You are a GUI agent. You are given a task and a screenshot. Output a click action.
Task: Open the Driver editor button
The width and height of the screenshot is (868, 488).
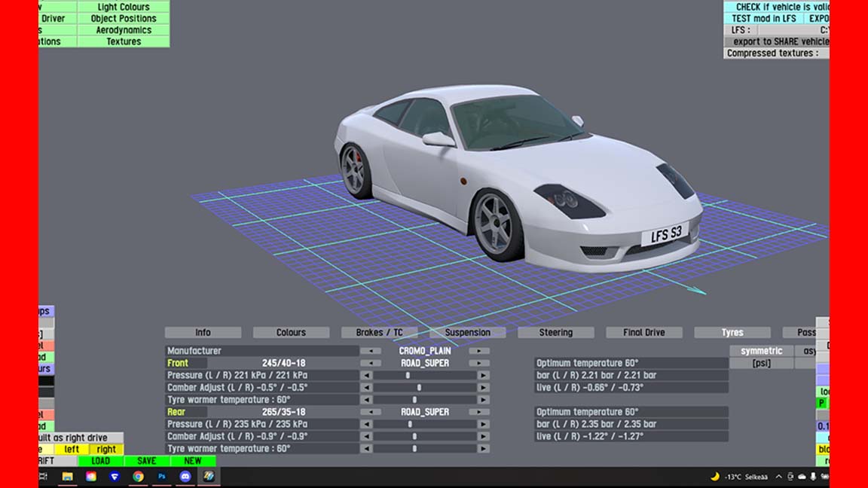(x=57, y=18)
